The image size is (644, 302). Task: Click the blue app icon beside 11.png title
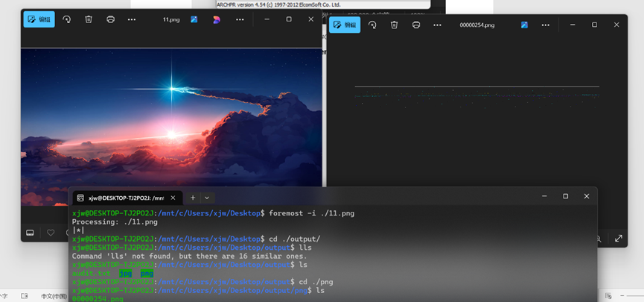click(194, 19)
